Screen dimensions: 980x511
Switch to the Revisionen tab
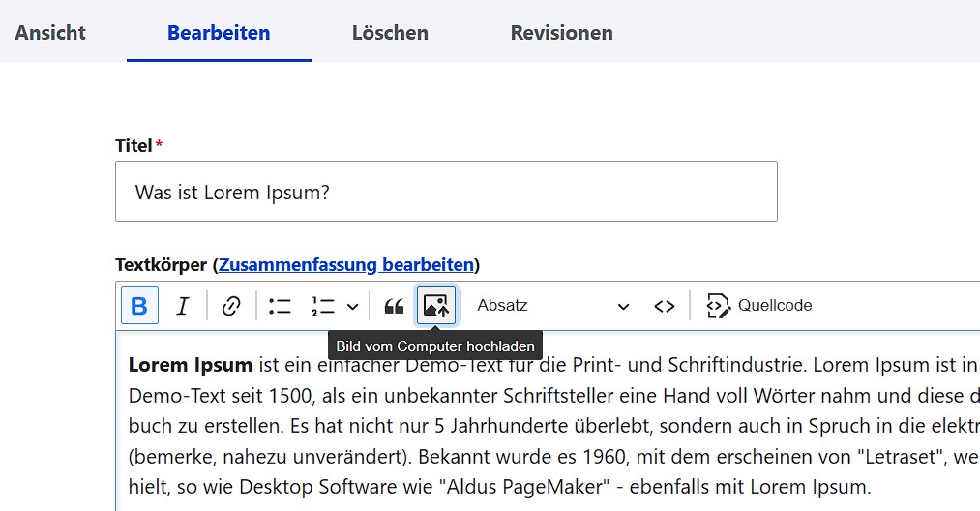561,33
